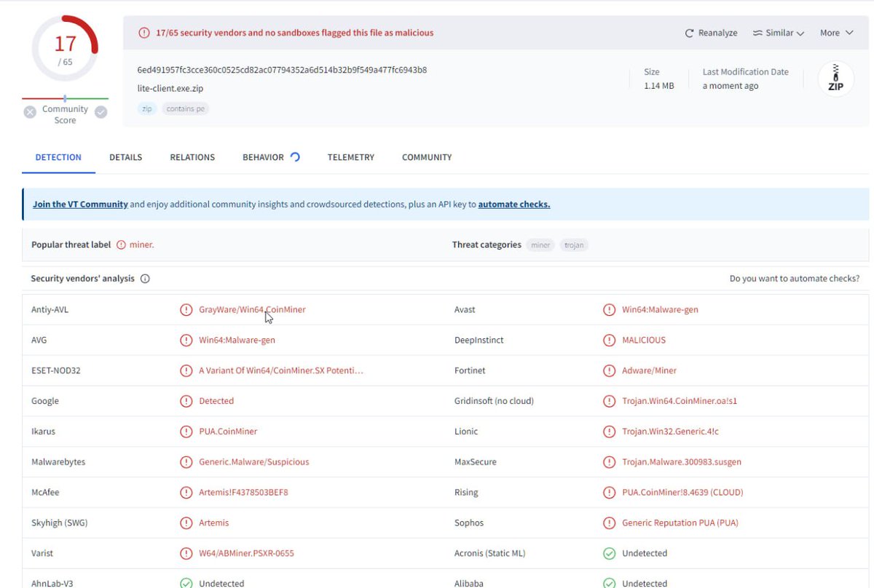Go to the Community tab
874x588 pixels.
(x=427, y=157)
